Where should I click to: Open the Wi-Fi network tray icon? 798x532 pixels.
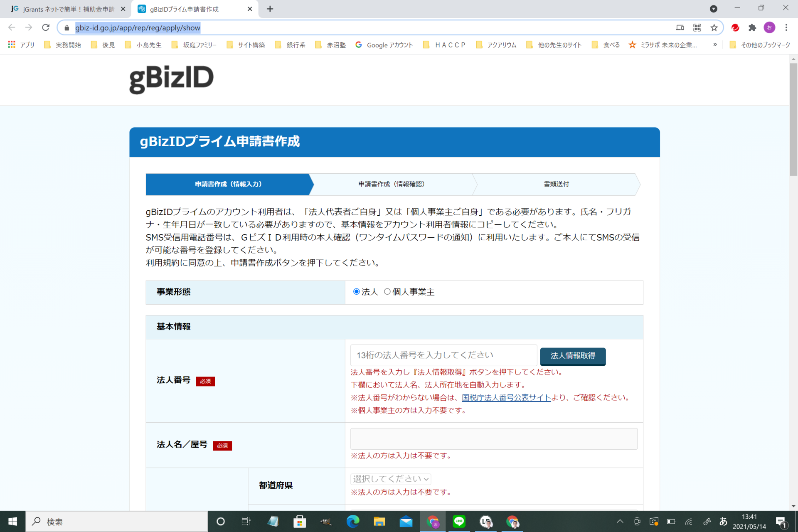tap(689, 522)
